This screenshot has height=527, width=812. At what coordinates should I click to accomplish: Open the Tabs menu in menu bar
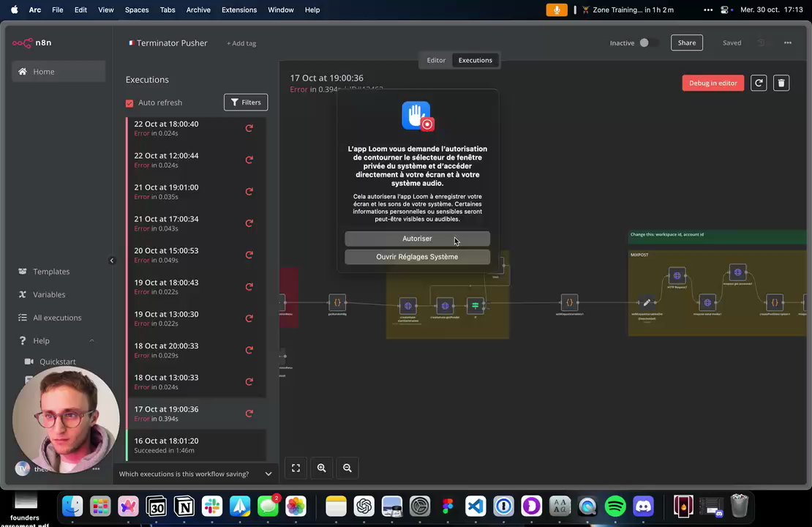click(168, 10)
